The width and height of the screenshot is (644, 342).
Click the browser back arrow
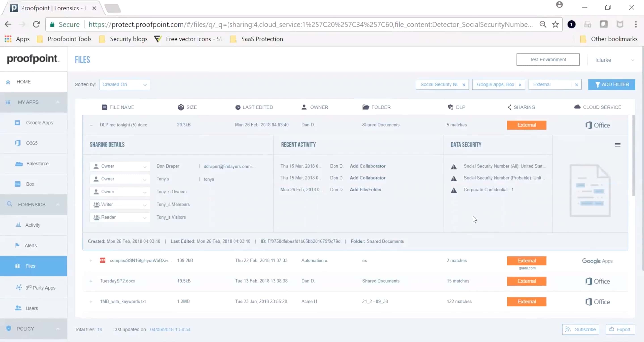click(x=8, y=24)
